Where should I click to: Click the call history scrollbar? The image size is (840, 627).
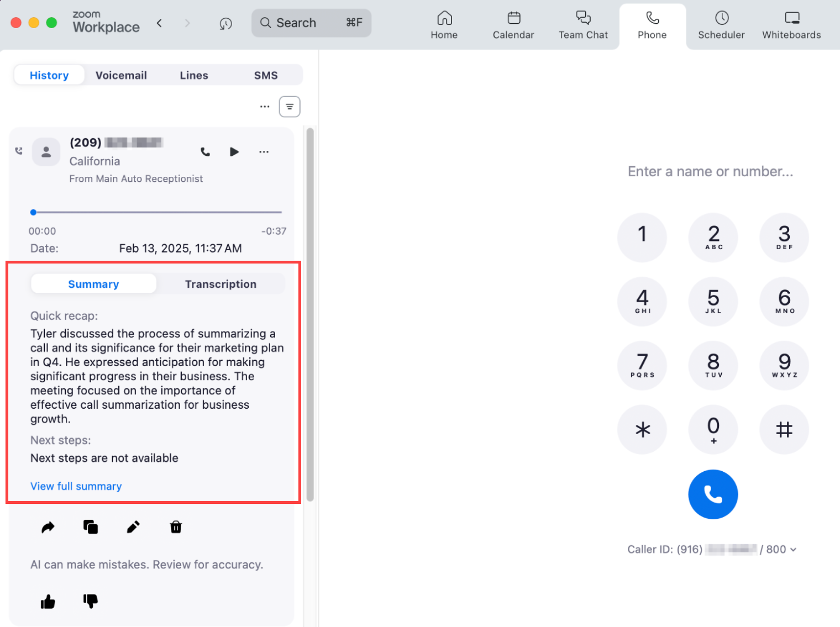click(x=310, y=315)
